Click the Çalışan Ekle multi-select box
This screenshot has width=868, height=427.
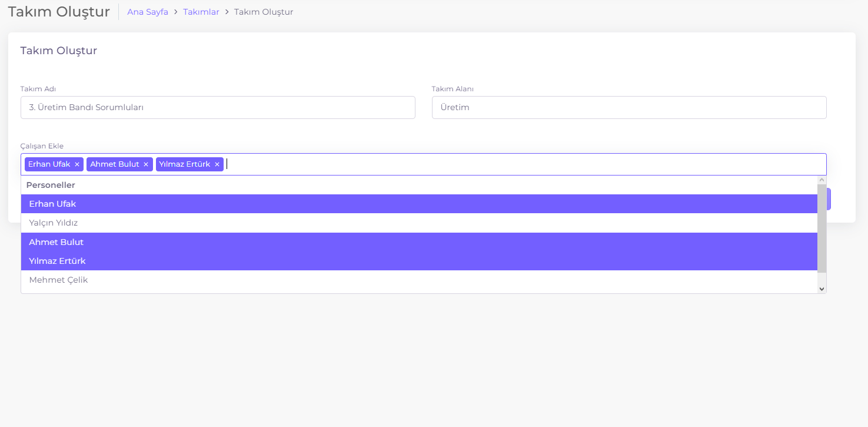tap(524, 164)
